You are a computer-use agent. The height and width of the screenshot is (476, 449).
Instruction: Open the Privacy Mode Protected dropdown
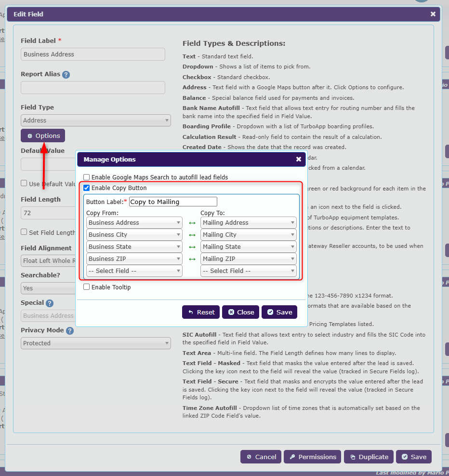click(x=96, y=343)
